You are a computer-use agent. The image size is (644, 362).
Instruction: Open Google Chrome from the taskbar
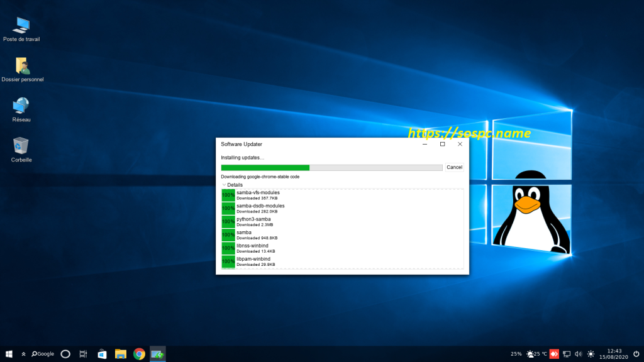point(138,353)
